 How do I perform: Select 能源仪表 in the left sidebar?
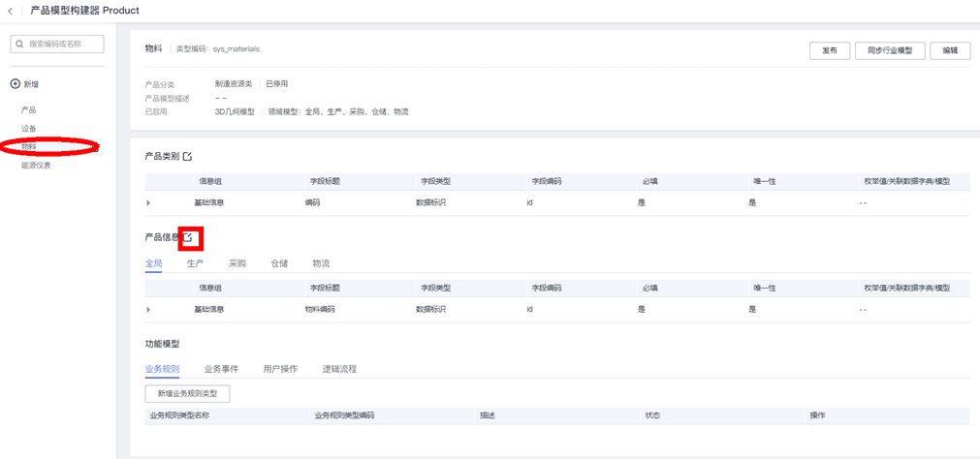coord(36,166)
